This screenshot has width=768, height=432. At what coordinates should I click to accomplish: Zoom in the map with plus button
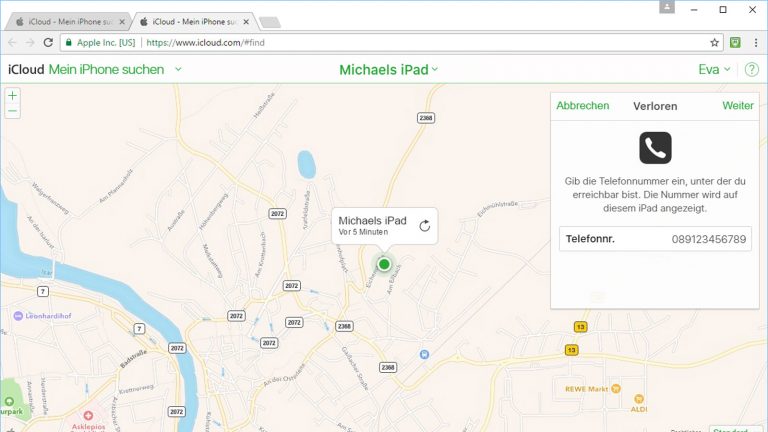pos(12,96)
